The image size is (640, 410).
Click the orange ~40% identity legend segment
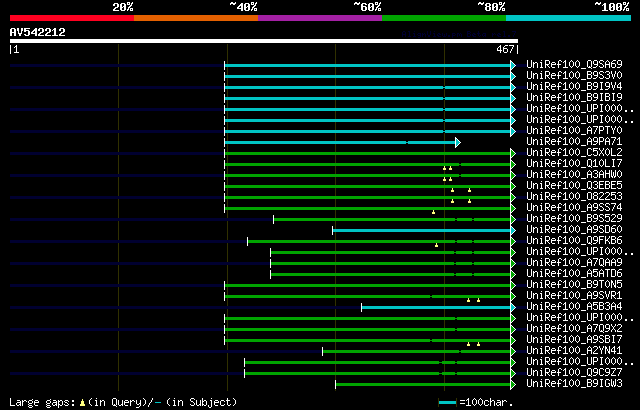pyautogui.click(x=196, y=18)
